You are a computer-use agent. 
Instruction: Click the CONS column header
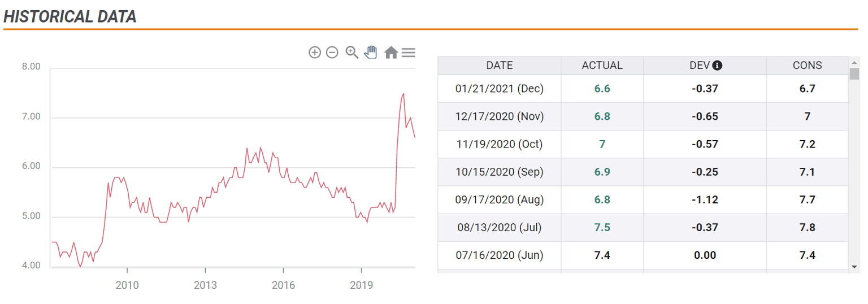(807, 66)
